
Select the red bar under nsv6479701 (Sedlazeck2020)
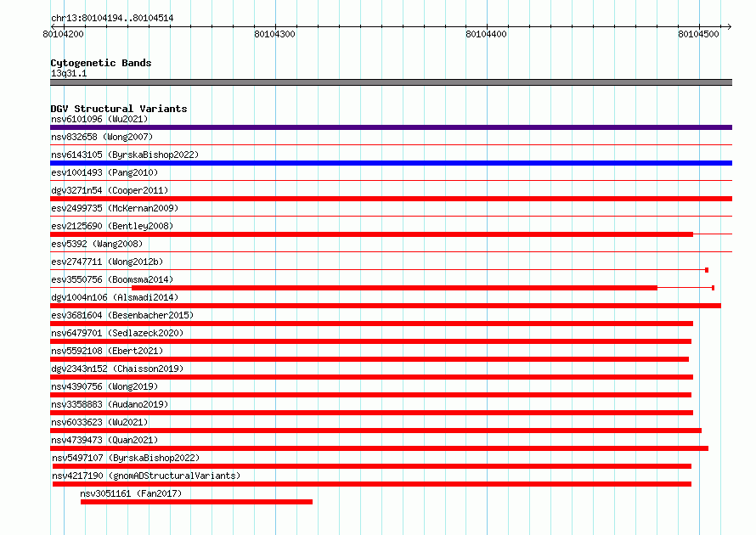[x=370, y=341]
